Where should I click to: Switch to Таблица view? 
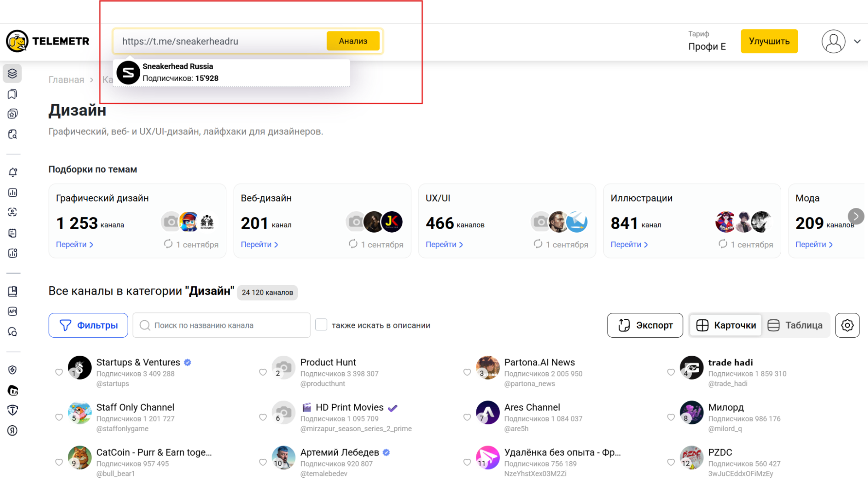pos(795,325)
